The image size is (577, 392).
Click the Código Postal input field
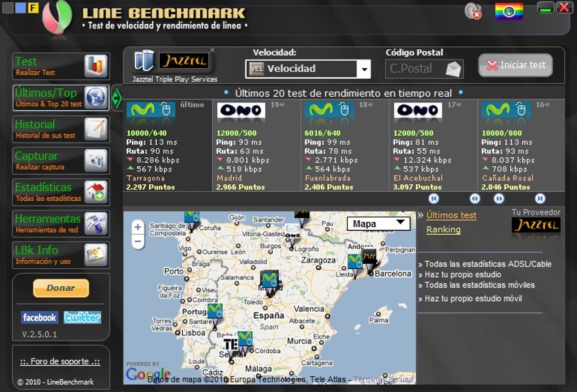tap(424, 69)
